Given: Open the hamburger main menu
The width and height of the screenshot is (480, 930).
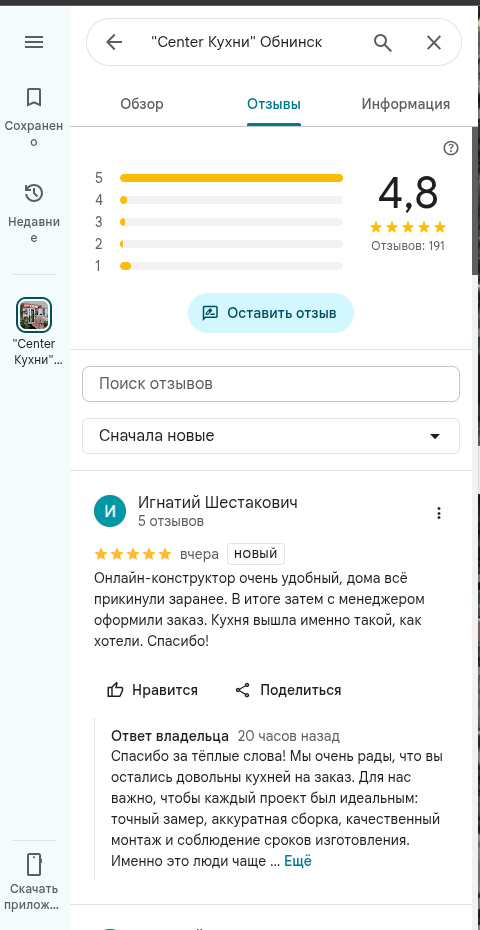Looking at the screenshot, I should click(34, 42).
